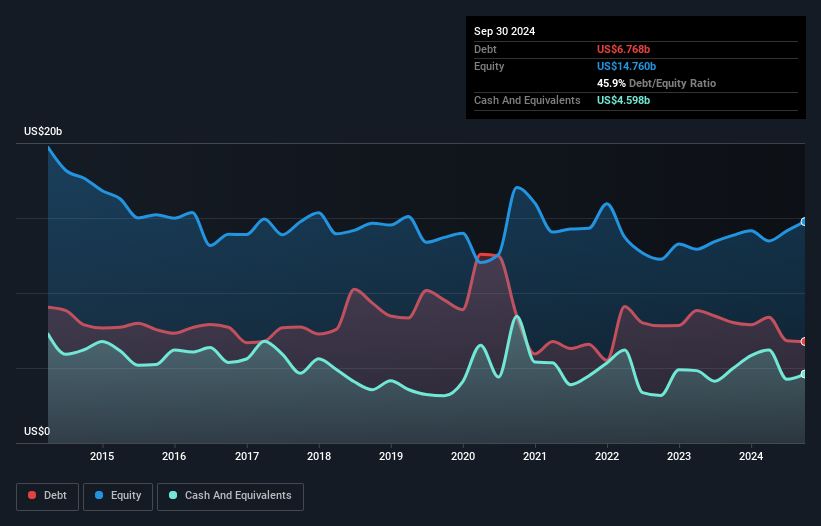
Task: Click the US$6.768b debt value
Action: pos(623,49)
